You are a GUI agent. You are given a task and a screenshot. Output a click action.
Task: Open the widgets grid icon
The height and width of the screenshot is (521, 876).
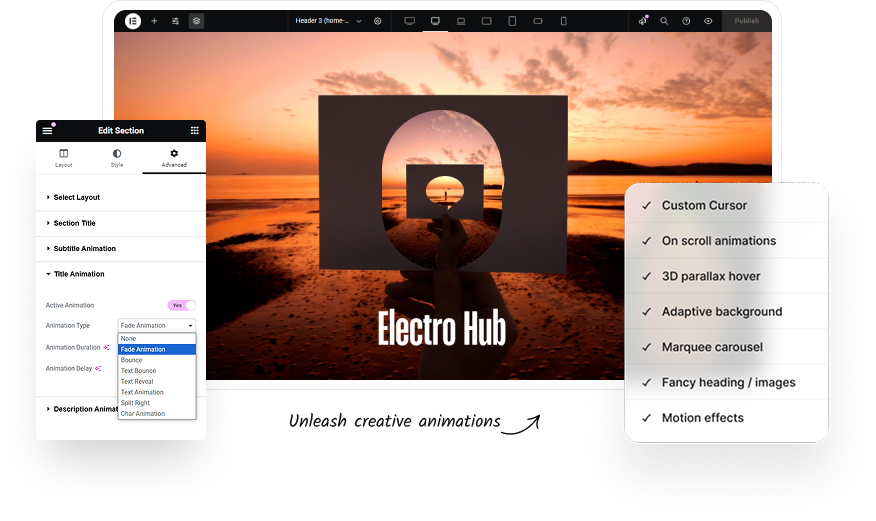[194, 131]
